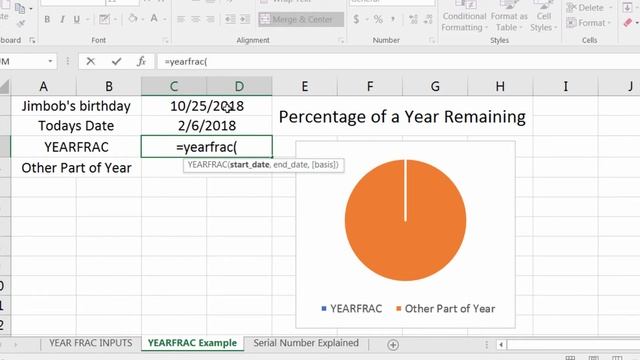
Task: Select column G header
Action: (x=435, y=87)
